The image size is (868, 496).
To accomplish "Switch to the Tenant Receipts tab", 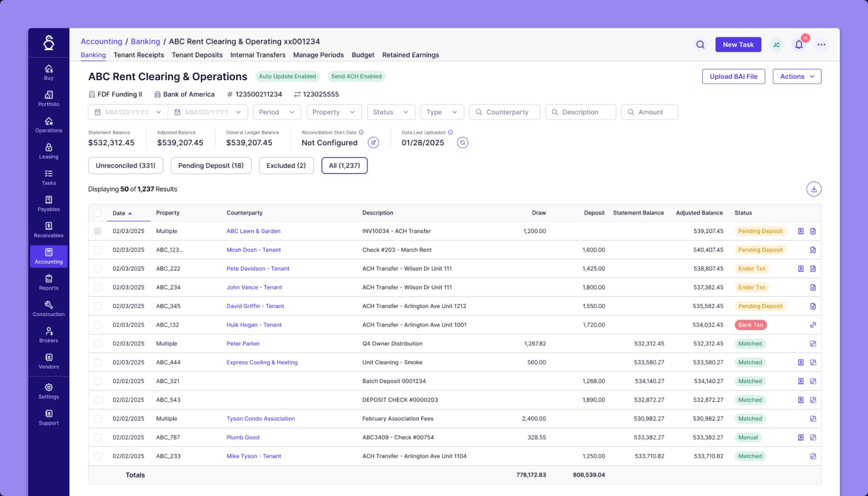I will pos(139,55).
